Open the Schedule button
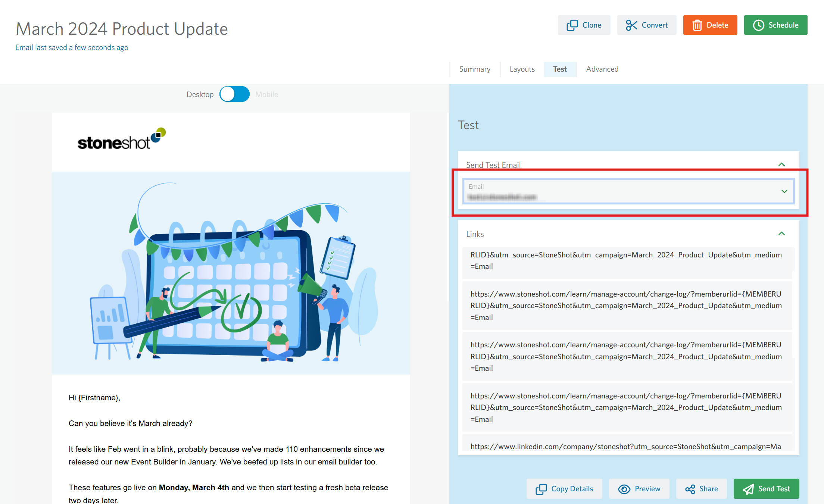 tap(775, 25)
